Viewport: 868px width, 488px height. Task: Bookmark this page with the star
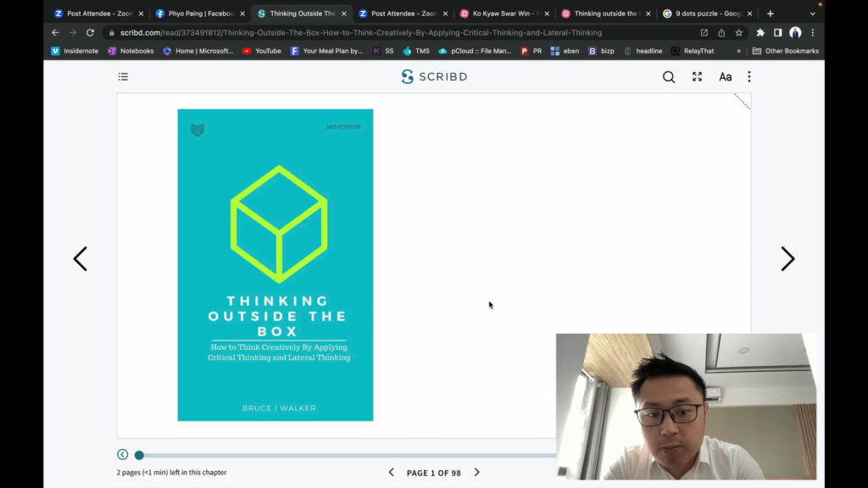[x=739, y=33]
